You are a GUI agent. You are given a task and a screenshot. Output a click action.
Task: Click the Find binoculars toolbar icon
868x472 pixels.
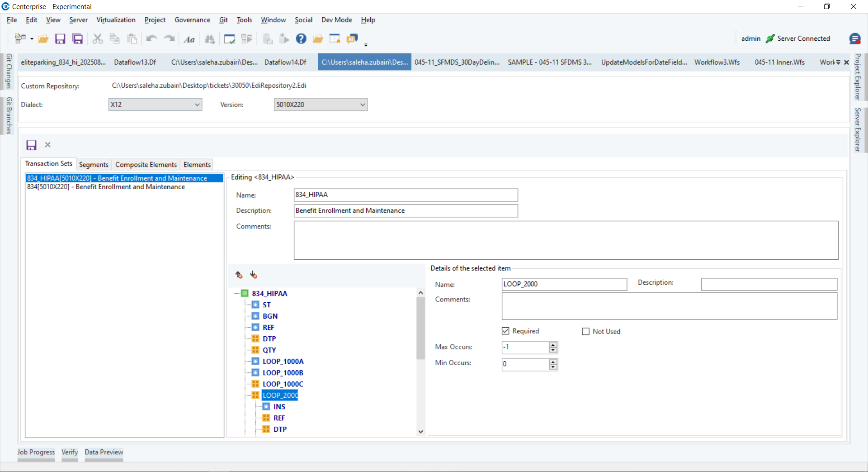pyautogui.click(x=210, y=39)
